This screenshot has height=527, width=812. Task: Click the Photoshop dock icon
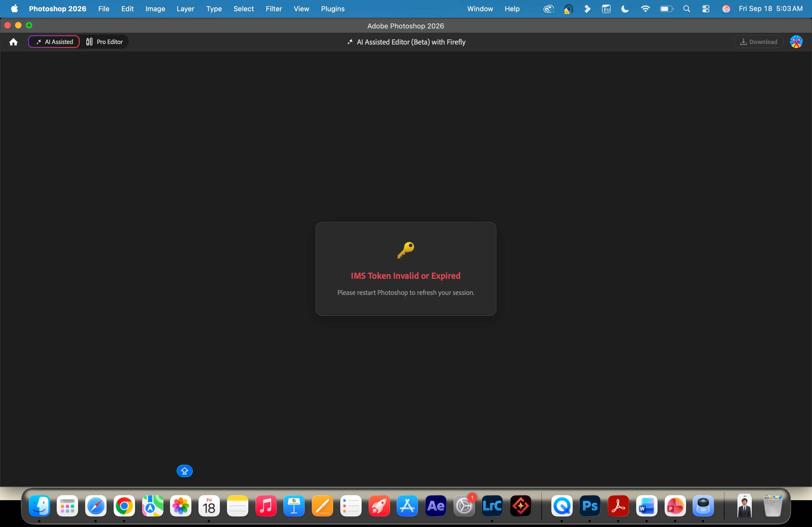point(590,506)
